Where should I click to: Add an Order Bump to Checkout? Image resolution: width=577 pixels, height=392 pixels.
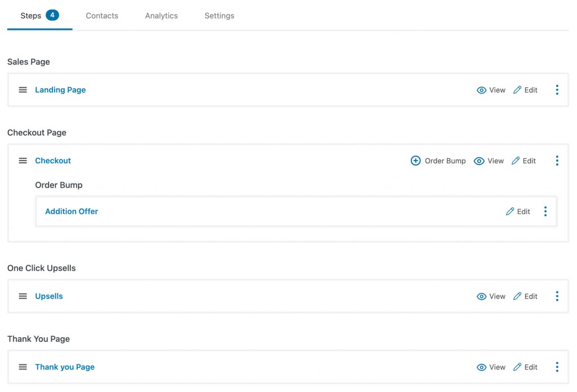(438, 161)
